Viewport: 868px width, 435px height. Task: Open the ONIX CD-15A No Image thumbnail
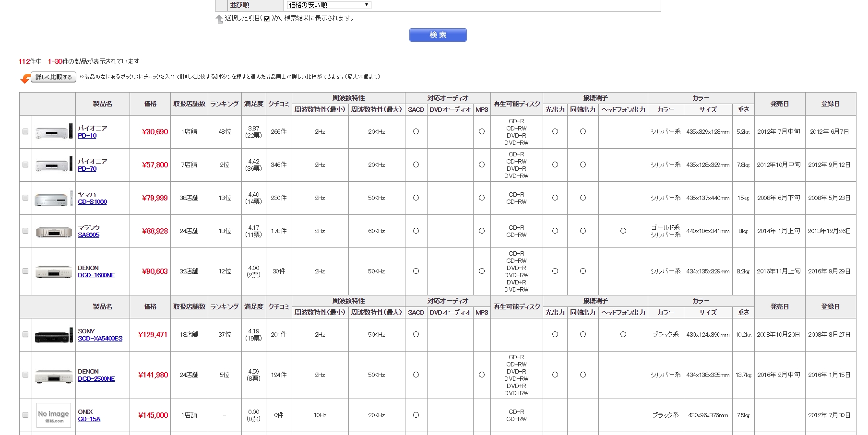54,415
